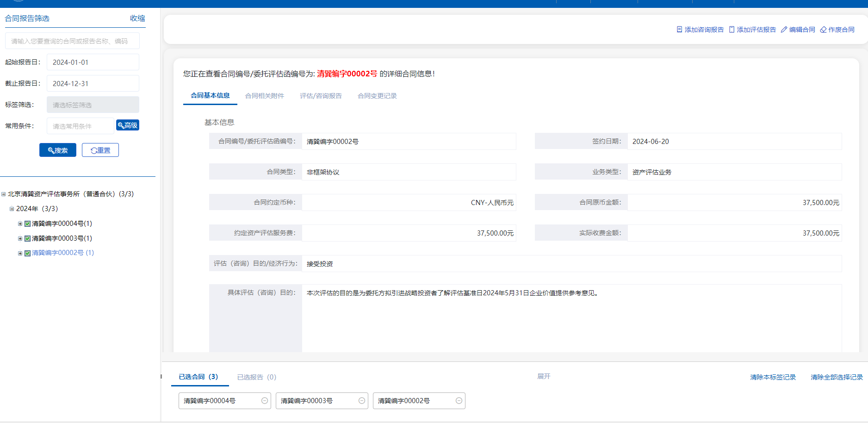
Task: Click the void contract (作废合同) eraser icon
Action: (x=823, y=30)
